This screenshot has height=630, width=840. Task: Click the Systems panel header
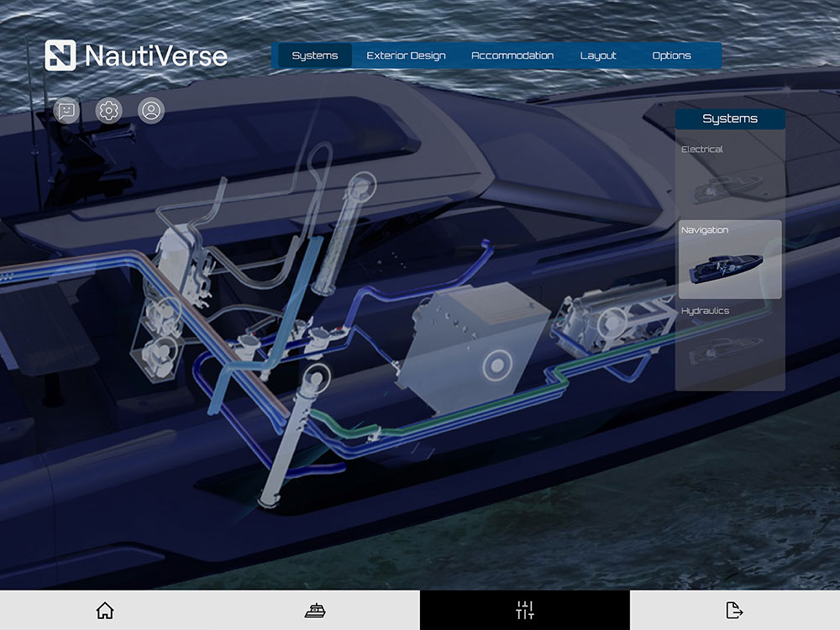(x=730, y=118)
